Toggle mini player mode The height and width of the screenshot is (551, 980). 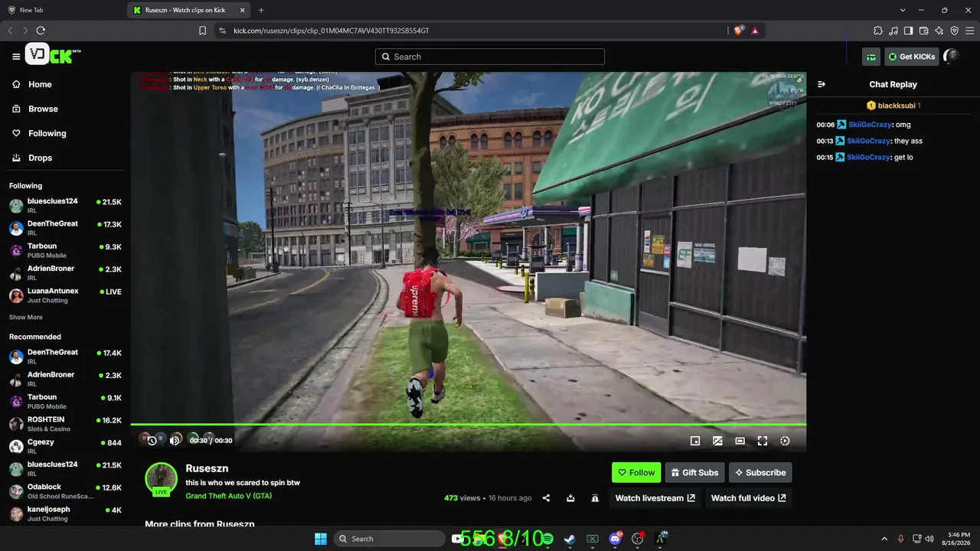695,441
